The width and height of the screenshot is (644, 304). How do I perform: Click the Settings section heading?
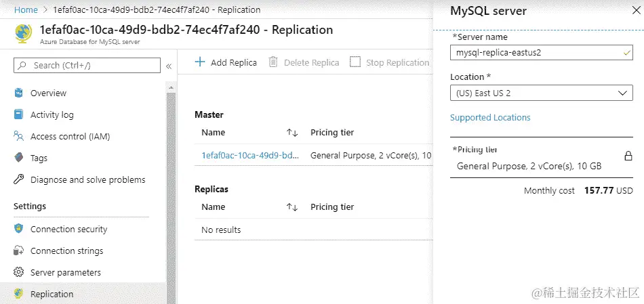pos(30,206)
